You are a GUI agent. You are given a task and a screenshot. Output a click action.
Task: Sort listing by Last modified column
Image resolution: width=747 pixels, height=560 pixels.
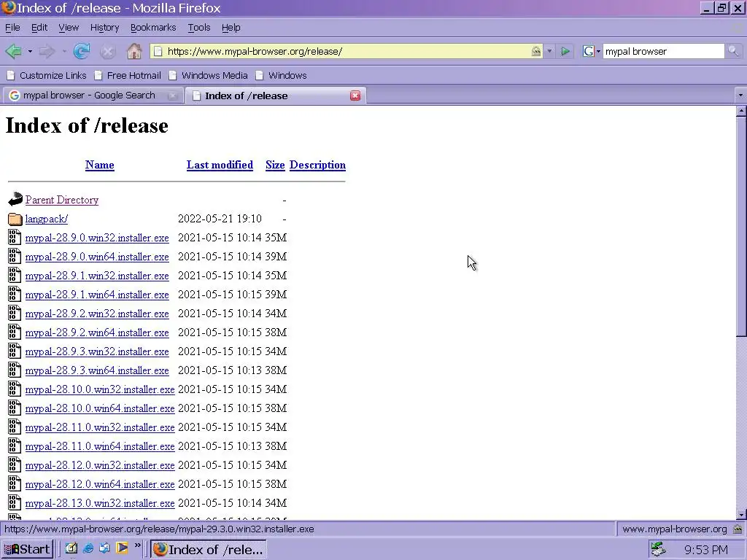(220, 165)
